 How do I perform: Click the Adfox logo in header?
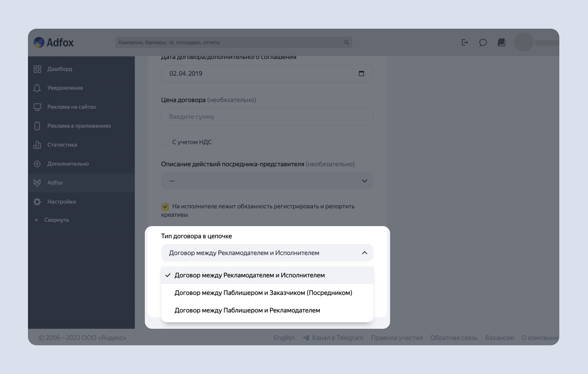click(x=53, y=42)
